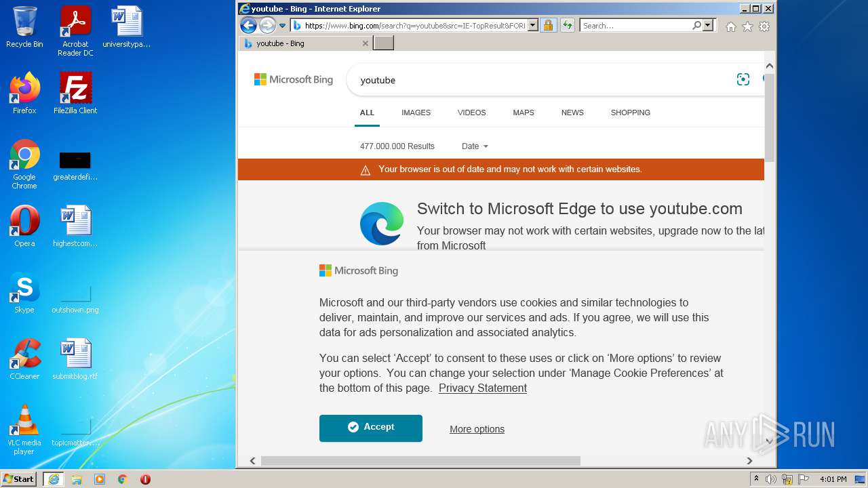
Task: Open the Privacy Statement link
Action: (x=483, y=388)
